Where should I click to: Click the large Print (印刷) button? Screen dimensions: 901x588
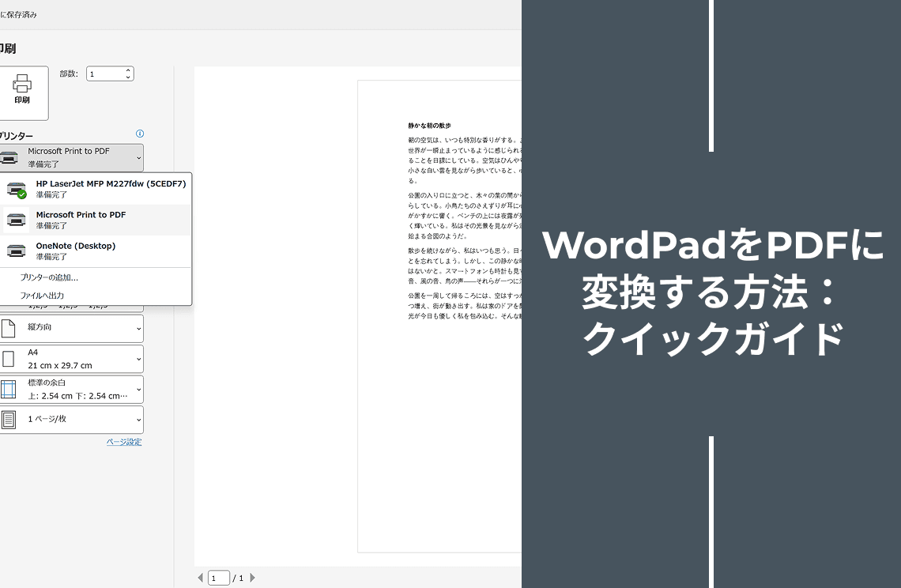coord(22,92)
